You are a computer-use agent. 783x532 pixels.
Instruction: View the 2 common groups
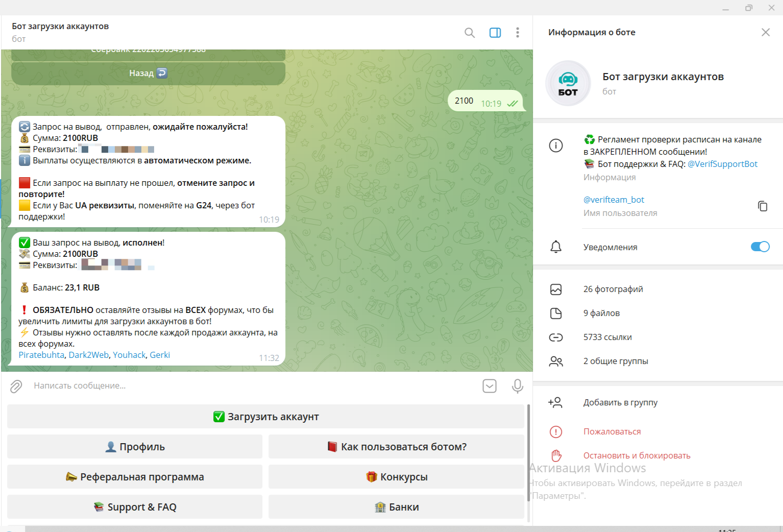615,361
